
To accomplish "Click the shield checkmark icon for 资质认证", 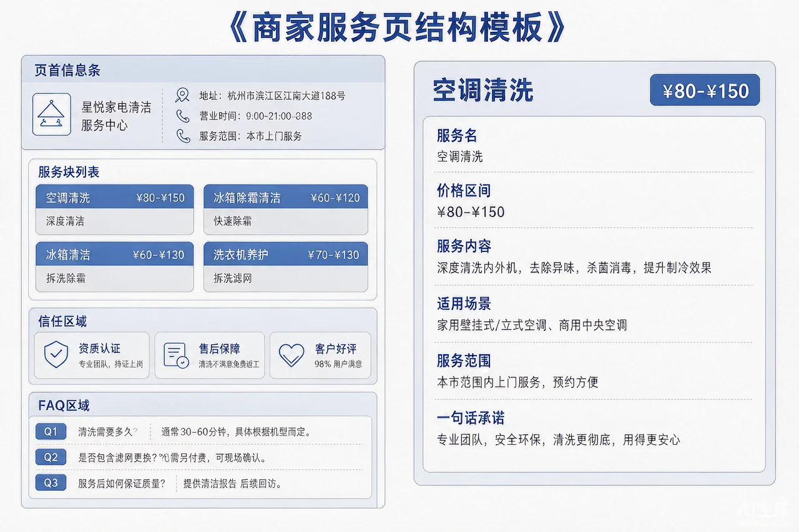I will (56, 355).
